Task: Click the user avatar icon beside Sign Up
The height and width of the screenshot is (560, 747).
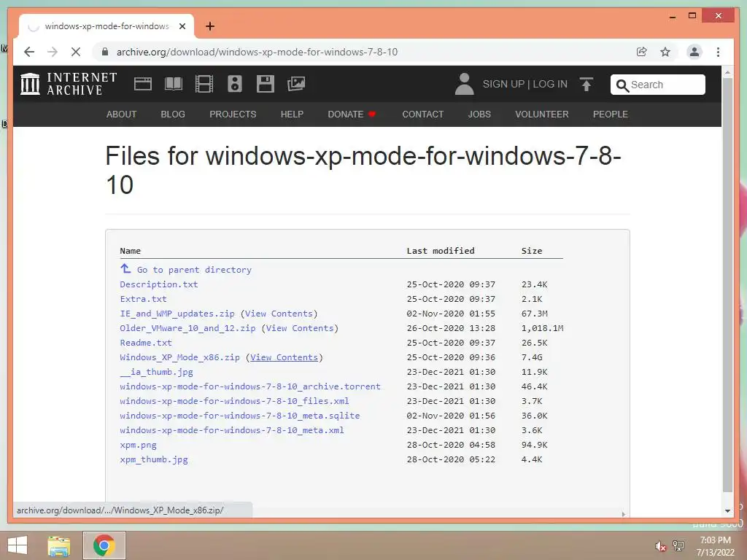Action: click(x=464, y=84)
